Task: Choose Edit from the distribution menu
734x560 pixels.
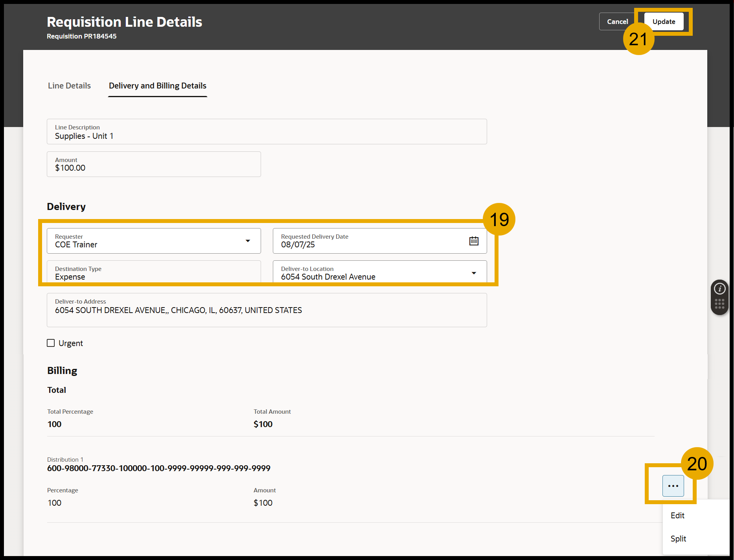Action: 677,516
